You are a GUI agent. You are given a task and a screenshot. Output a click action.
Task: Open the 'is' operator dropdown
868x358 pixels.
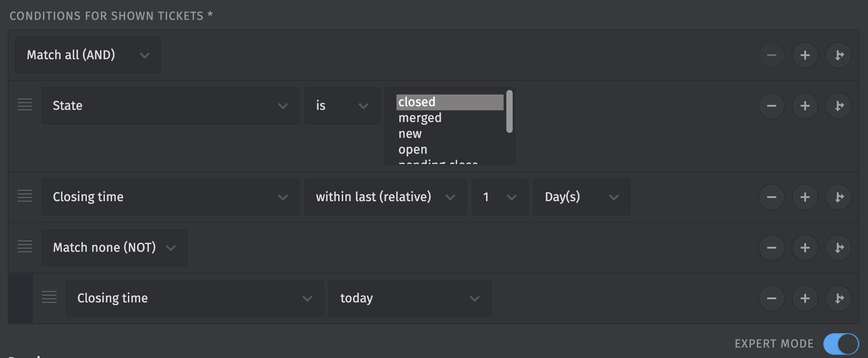point(342,106)
